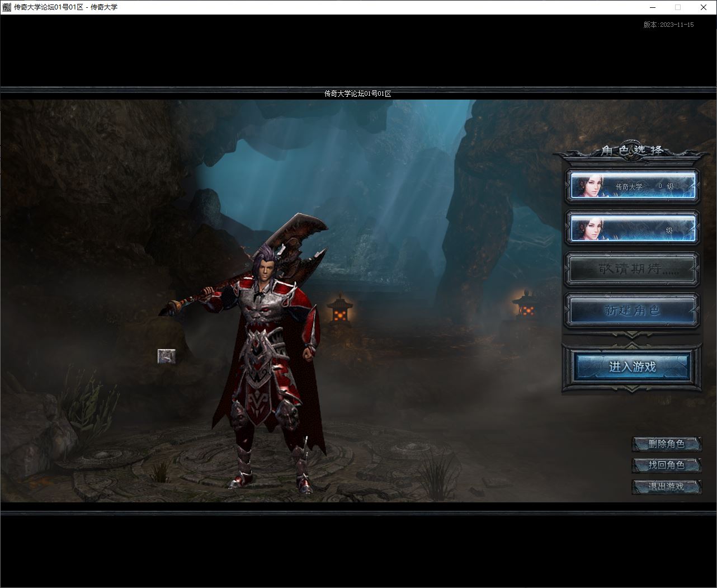Start the game with 进入游戏
717x588 pixels.
(x=632, y=366)
